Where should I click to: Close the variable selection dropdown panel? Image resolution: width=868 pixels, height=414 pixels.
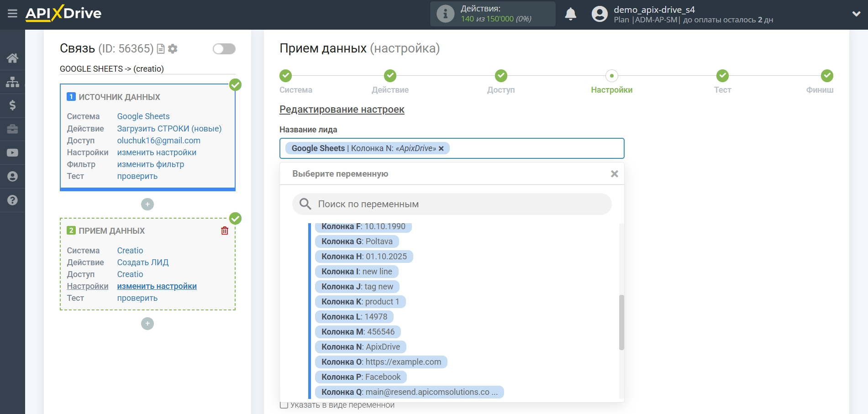click(614, 174)
